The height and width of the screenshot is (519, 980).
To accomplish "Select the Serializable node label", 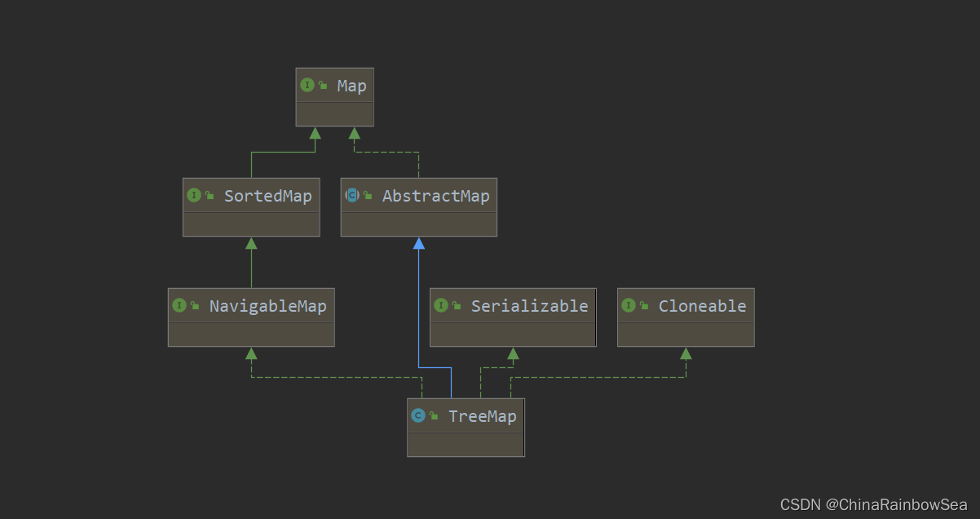I will click(529, 306).
